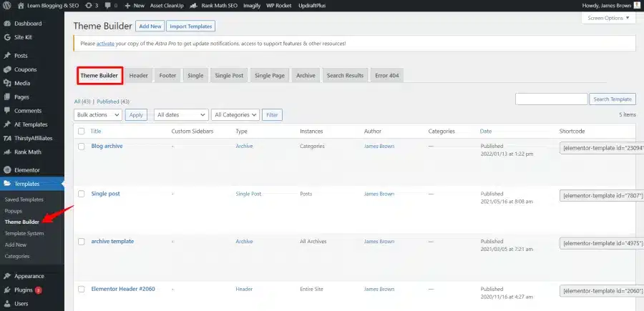The image size is (644, 311).
Task: Click the Templates folder icon in sidebar
Action: pyautogui.click(x=7, y=184)
